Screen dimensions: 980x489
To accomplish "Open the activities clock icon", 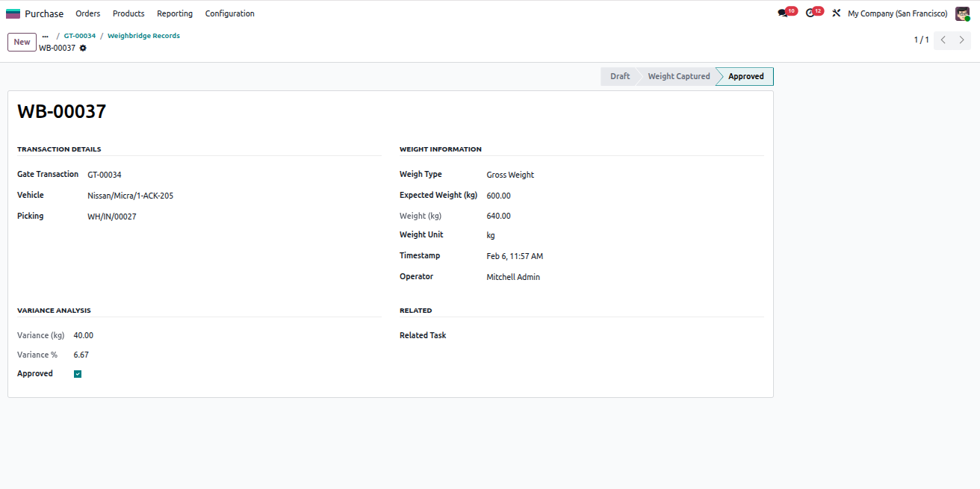I will tap(810, 13).
